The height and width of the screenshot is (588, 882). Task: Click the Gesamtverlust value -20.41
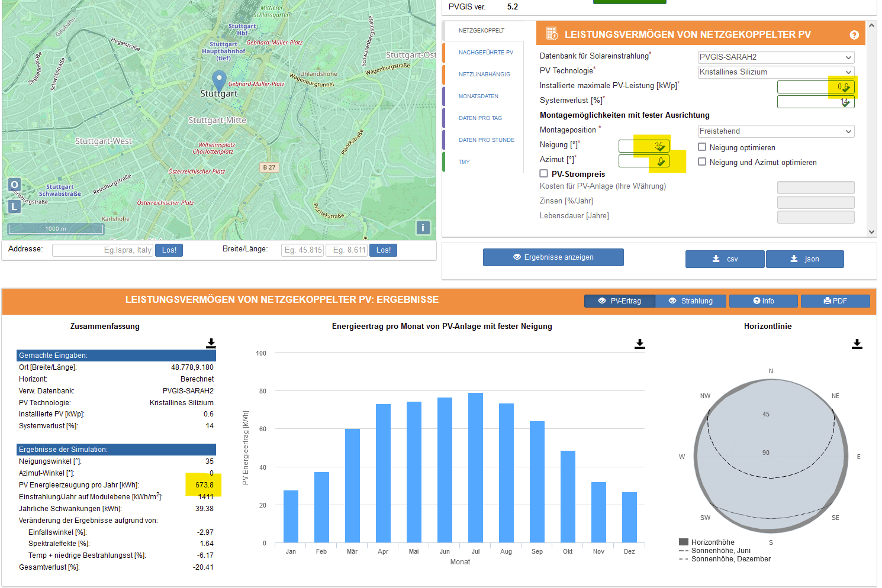[x=203, y=567]
